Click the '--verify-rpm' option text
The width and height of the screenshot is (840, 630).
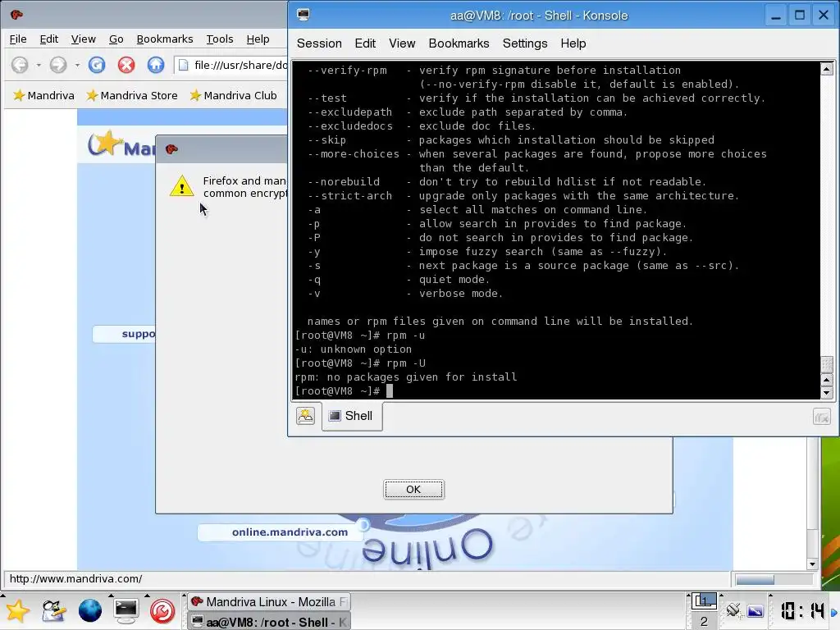coord(347,71)
